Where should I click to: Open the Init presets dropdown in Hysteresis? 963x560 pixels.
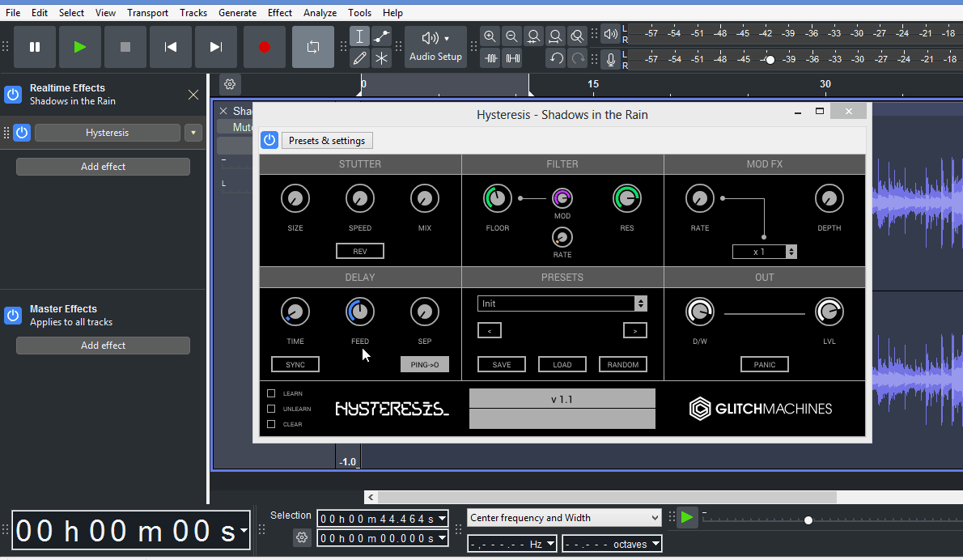click(562, 303)
